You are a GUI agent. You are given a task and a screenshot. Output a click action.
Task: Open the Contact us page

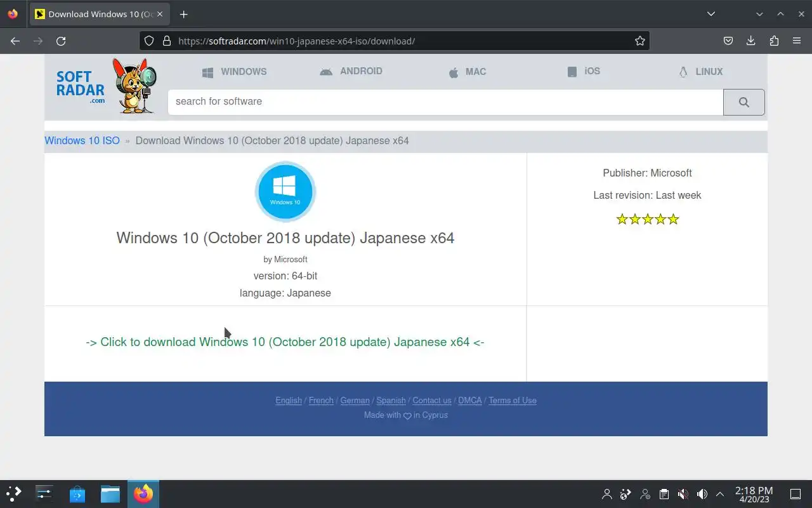point(432,400)
